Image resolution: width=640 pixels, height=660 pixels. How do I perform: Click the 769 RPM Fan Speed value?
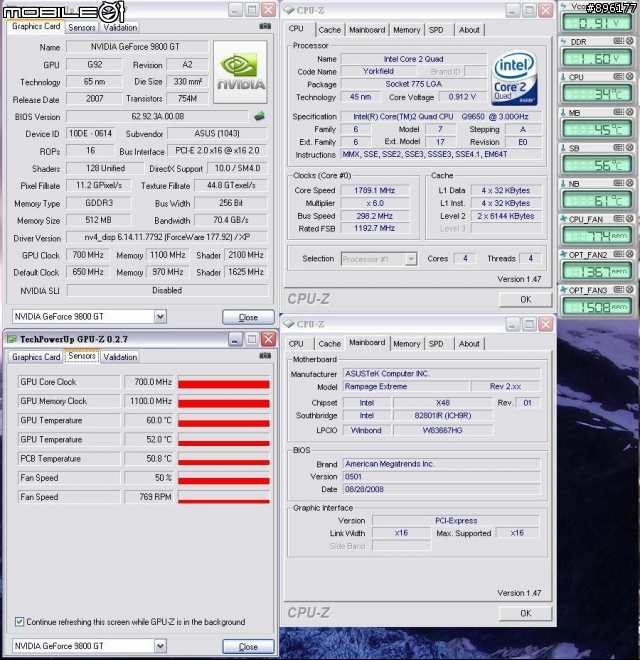click(149, 497)
